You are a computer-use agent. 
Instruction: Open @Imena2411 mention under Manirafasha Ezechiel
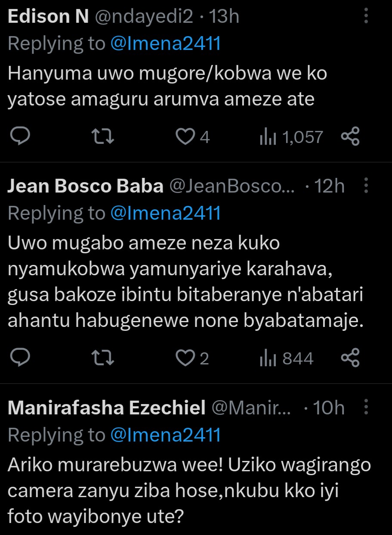166,435
